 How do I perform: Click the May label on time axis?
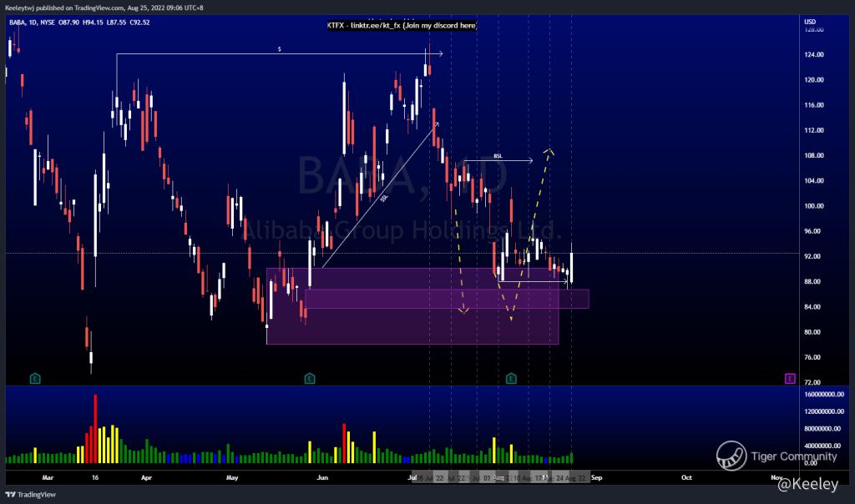tap(232, 478)
